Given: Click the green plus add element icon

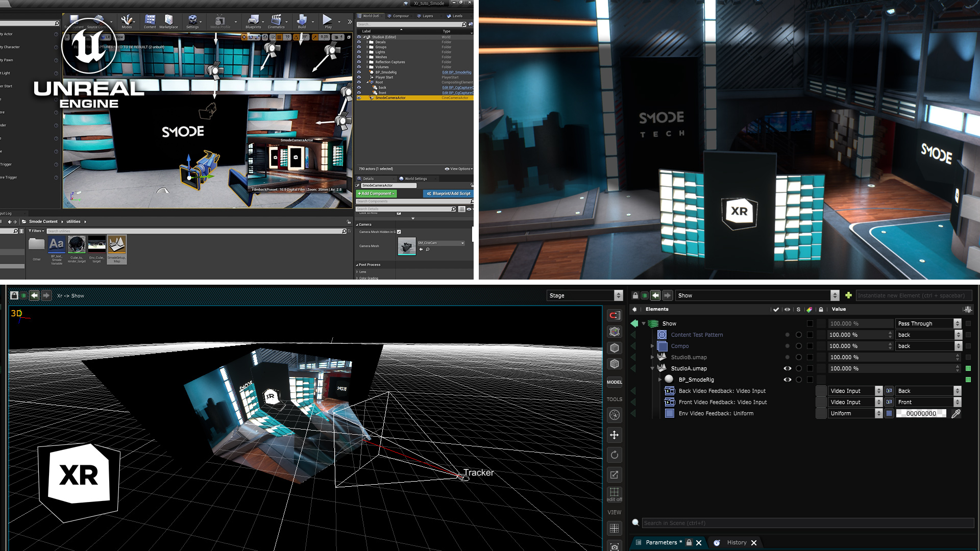Looking at the screenshot, I should (848, 295).
